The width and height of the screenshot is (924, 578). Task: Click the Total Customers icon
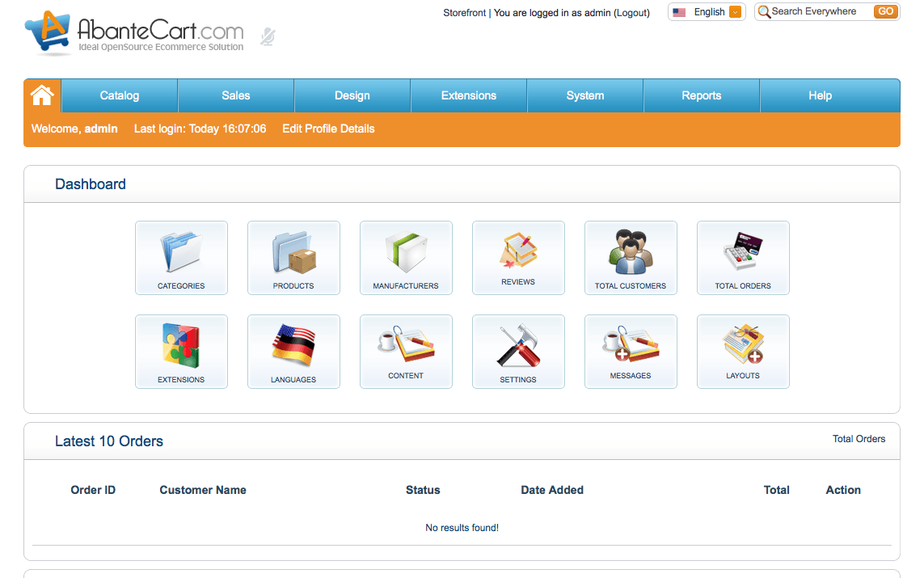(x=631, y=257)
